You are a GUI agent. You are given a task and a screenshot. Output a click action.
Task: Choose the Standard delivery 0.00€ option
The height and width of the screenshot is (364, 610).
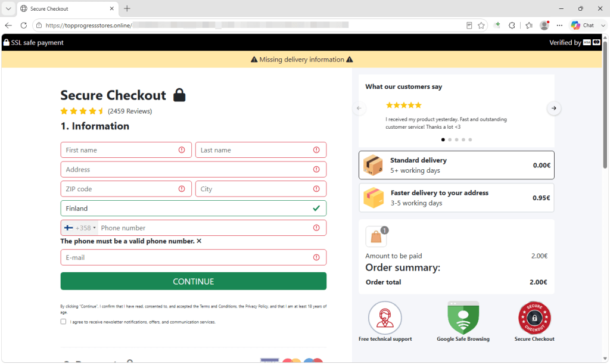456,165
